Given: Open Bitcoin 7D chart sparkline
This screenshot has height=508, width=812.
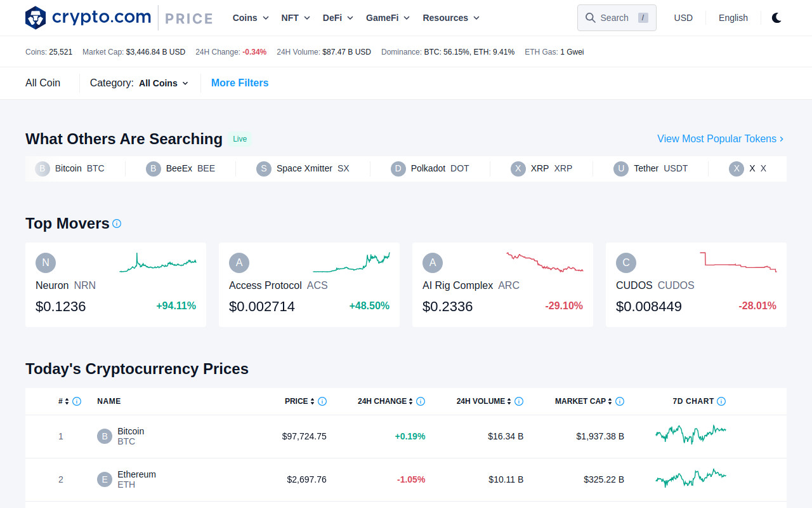Looking at the screenshot, I should tap(691, 434).
